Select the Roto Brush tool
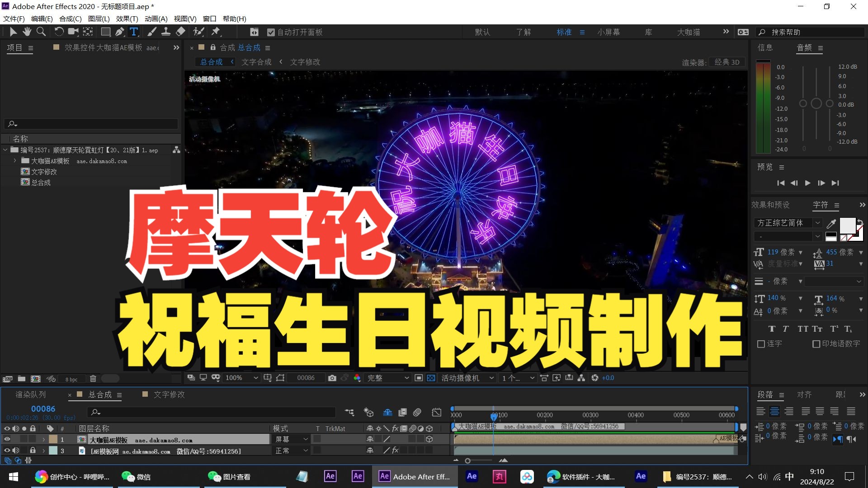Image resolution: width=868 pixels, height=488 pixels. click(x=198, y=32)
